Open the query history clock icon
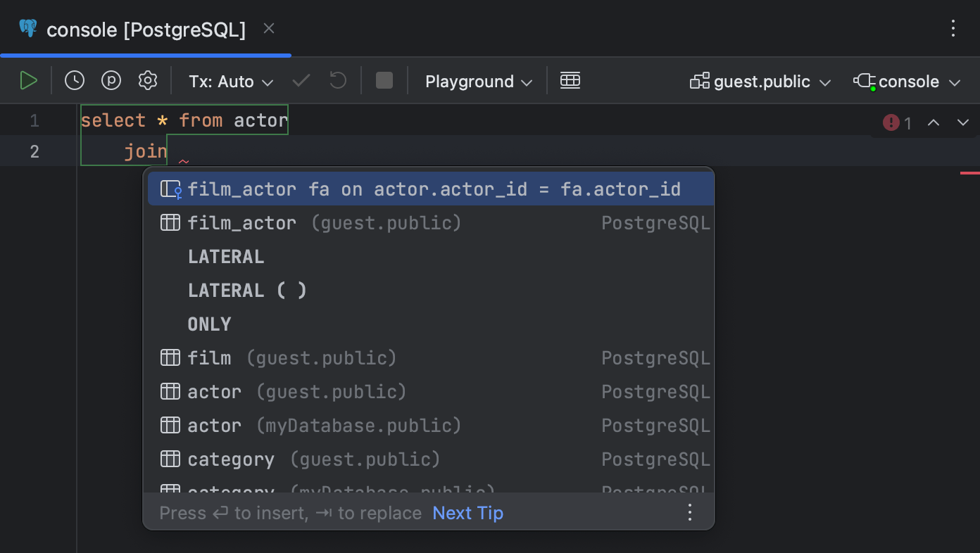 pos(75,80)
